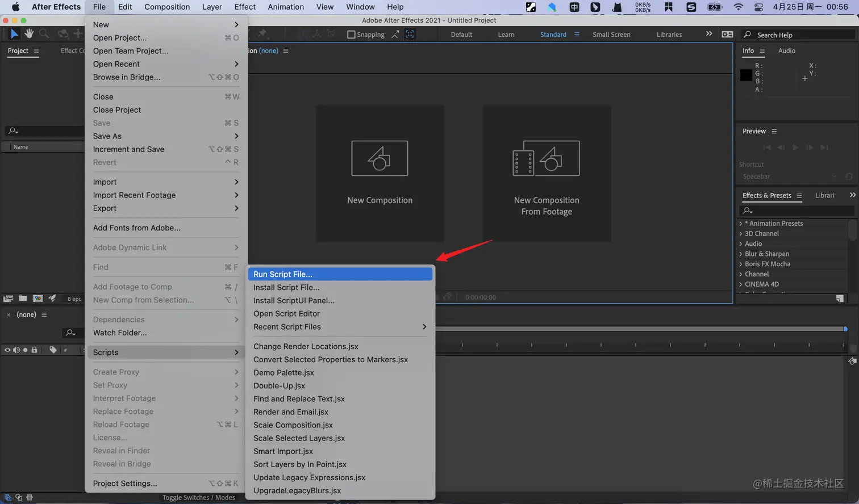
Task: Click the Effects & Presets search field
Action: coord(797,211)
